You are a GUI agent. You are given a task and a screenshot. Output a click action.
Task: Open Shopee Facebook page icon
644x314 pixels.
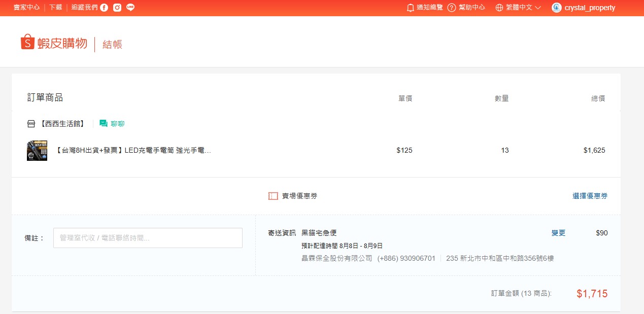(104, 8)
